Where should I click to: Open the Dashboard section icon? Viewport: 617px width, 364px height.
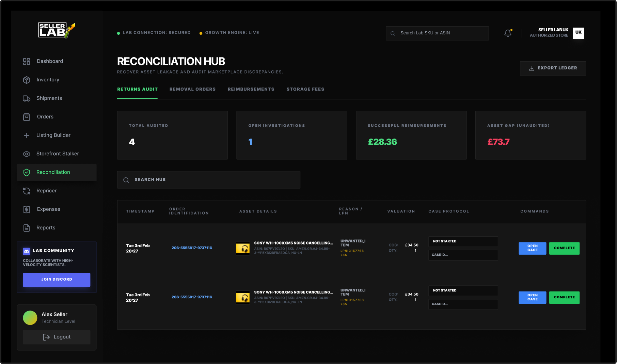[27, 61]
